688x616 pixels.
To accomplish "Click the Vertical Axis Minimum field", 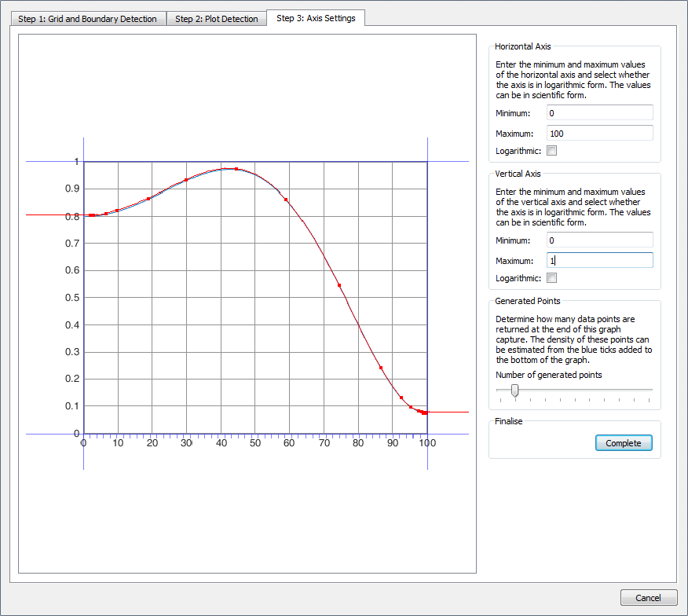I will pos(600,240).
